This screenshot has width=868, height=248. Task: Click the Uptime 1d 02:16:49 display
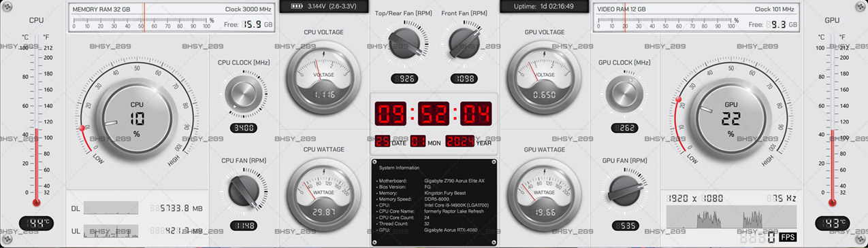coord(544,6)
